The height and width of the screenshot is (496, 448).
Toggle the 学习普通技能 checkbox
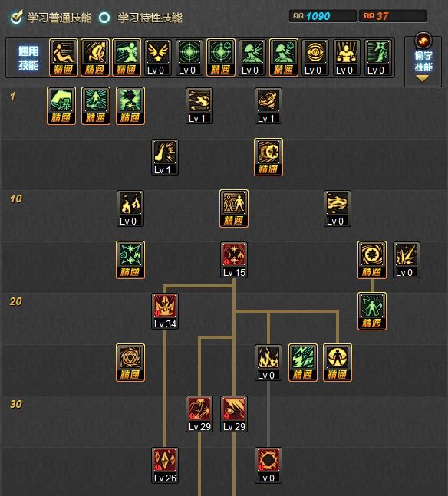16,18
